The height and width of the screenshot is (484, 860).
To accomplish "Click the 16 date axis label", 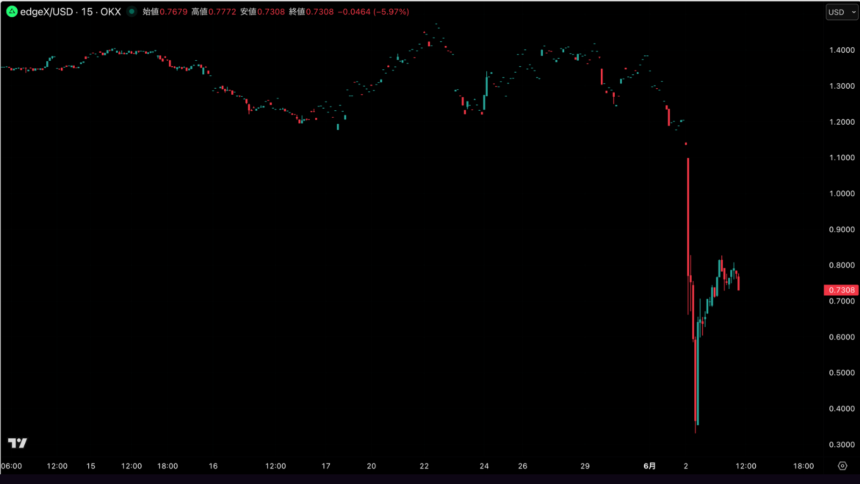I will [213, 466].
